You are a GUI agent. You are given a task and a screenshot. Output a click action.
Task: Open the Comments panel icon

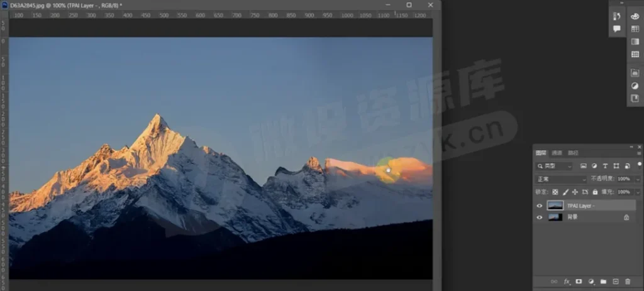pyautogui.click(x=616, y=29)
